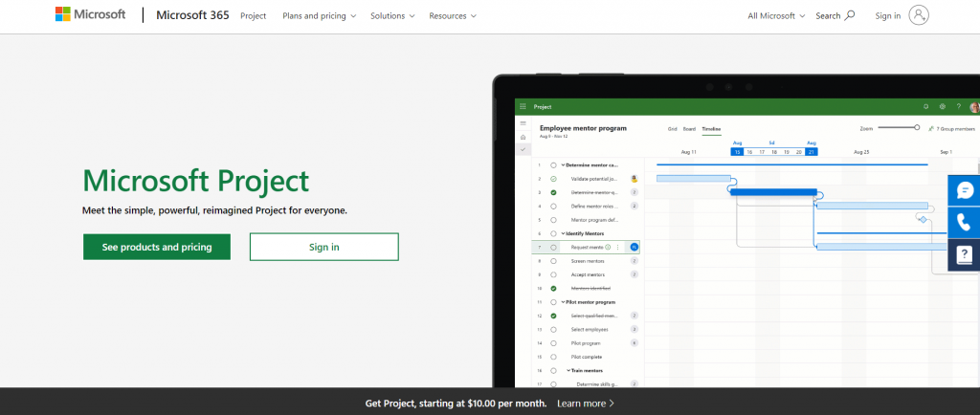Click Sign in text in the top header
Image resolution: width=980 pixels, height=415 pixels.
[x=887, y=16]
